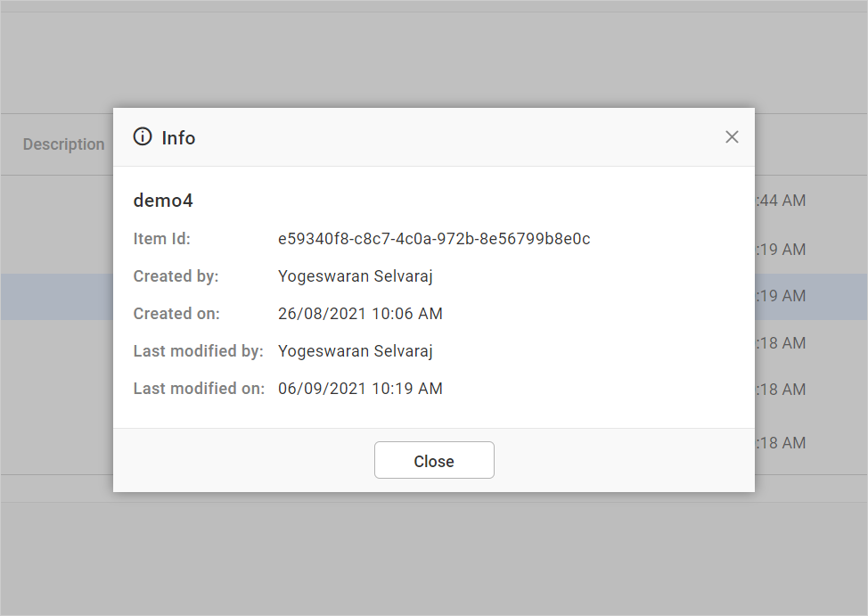The image size is (868, 616).
Task: Click the row showing 44 AM timestamp
Action: 811,201
